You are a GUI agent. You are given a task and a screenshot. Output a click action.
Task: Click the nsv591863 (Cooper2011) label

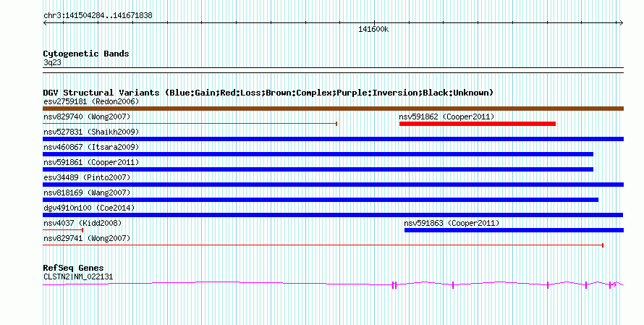tap(452, 223)
